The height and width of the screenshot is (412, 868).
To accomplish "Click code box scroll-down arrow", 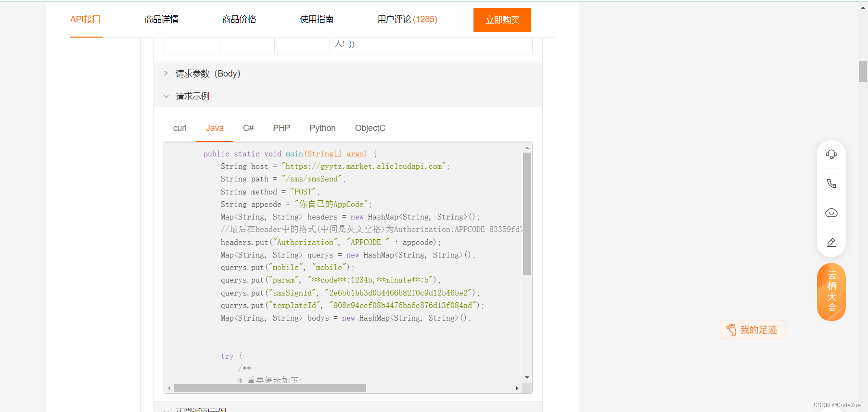I will (527, 378).
